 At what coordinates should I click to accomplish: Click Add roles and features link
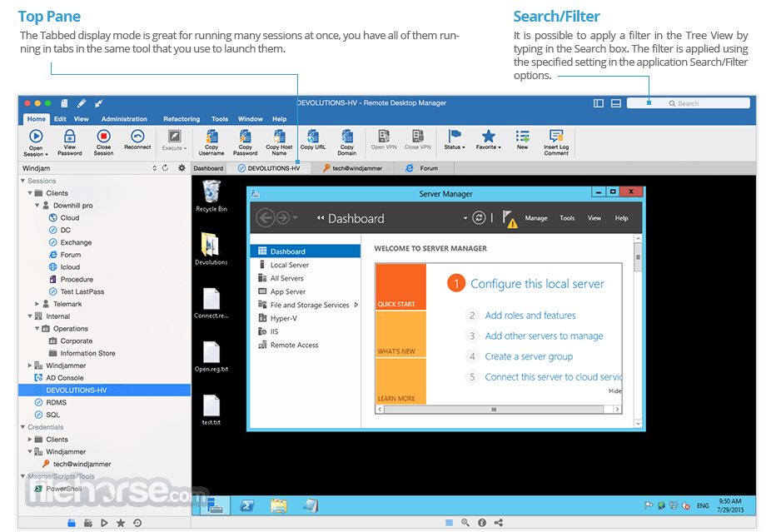point(530,316)
